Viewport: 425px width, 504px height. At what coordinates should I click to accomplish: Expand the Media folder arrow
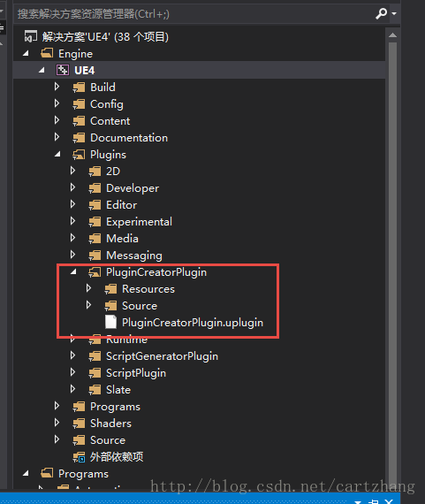pos(73,238)
